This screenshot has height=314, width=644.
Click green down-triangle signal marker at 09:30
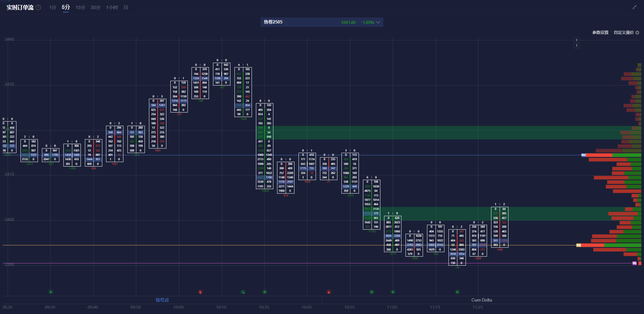51,292
